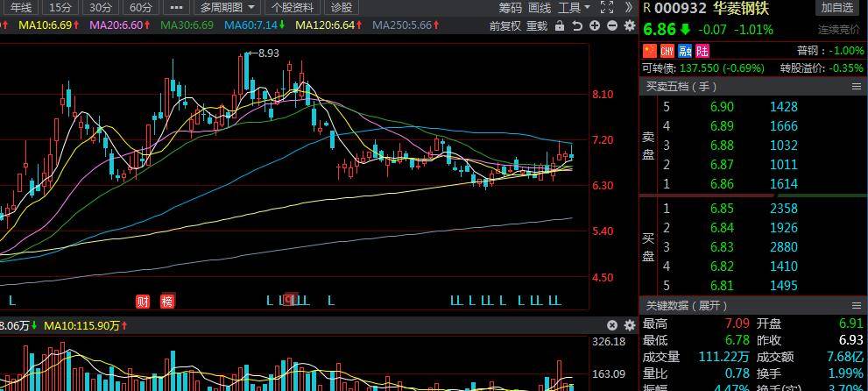Click the red 榜 marker on chart
Viewport: 868px width, 391px height.
[x=167, y=302]
